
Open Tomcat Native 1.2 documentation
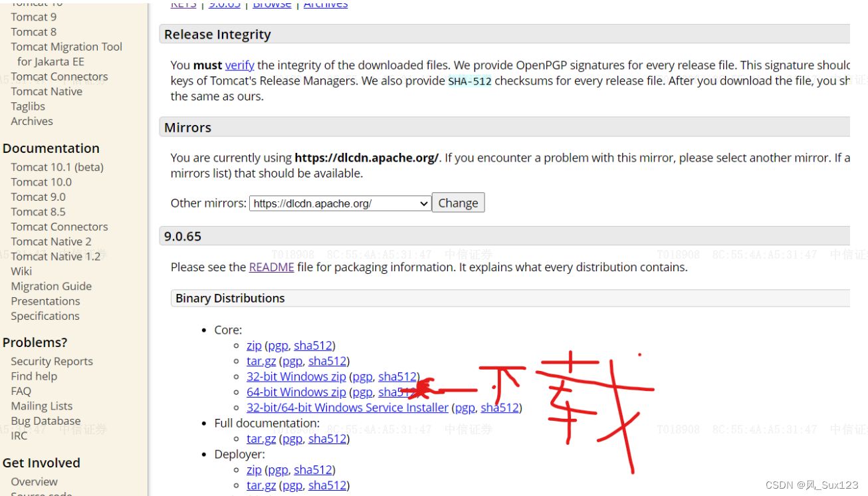[56, 257]
